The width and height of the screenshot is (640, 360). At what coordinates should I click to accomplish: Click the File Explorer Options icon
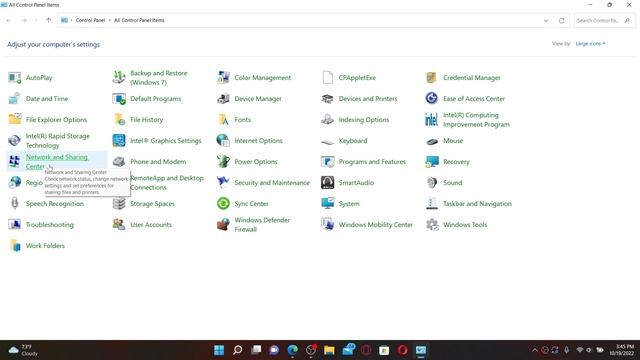[15, 119]
